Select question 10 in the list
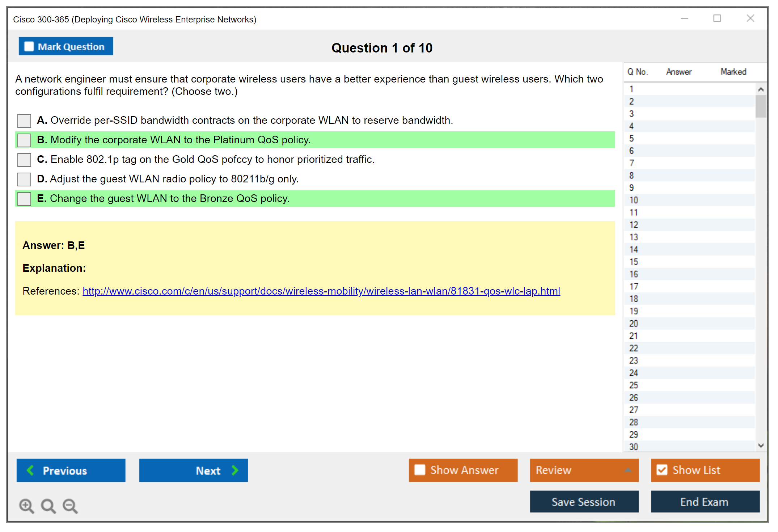778x532 pixels. coord(634,200)
